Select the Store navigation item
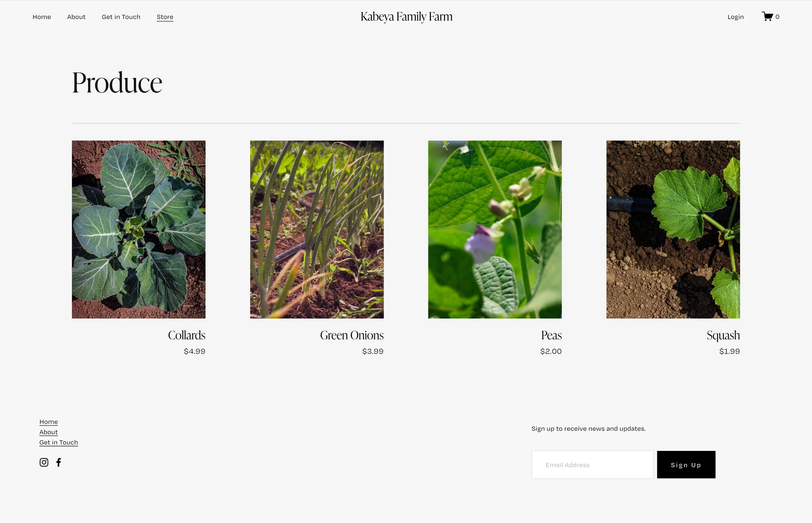This screenshot has width=812, height=523. click(165, 17)
